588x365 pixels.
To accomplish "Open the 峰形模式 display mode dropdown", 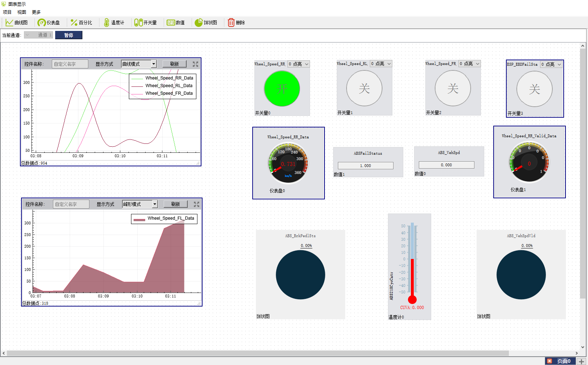I will (155, 204).
